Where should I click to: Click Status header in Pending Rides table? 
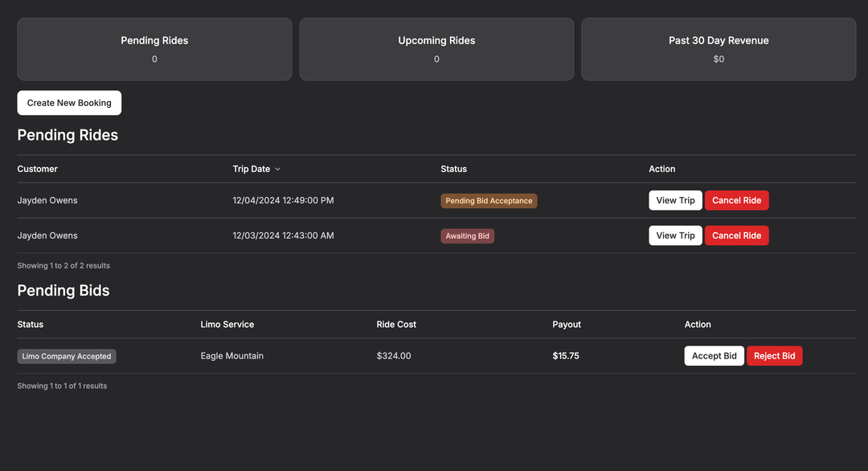(453, 169)
